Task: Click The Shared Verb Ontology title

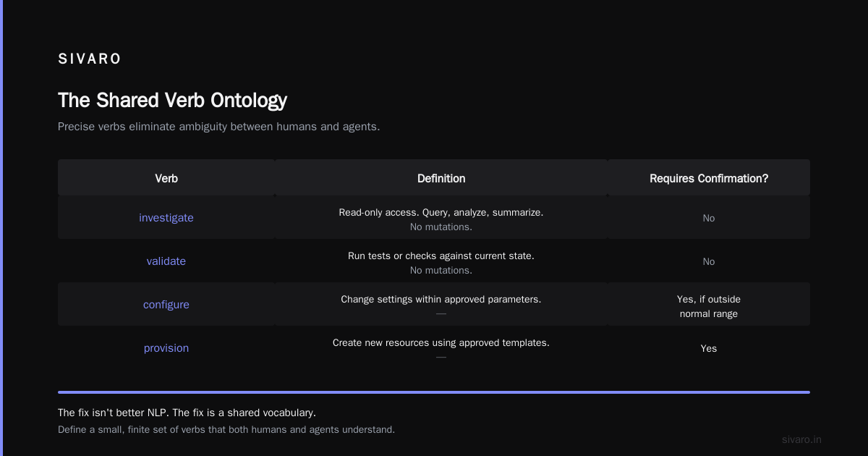Action: pos(172,100)
